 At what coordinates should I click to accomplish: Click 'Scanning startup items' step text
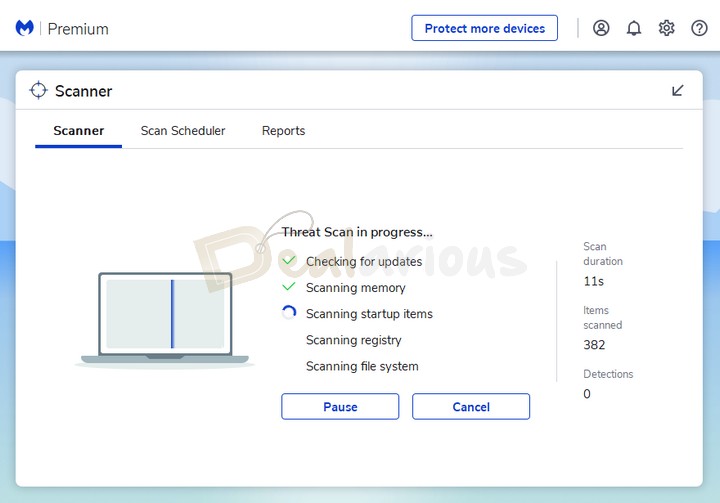point(370,314)
